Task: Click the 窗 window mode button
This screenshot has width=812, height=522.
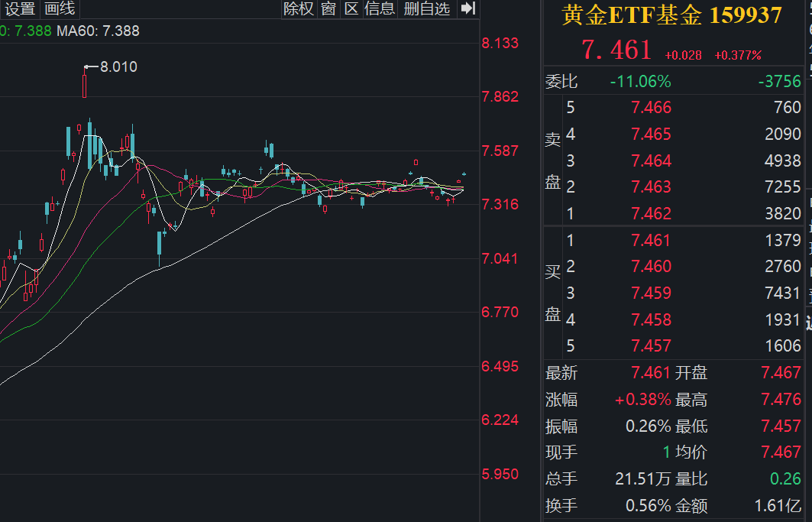Action: (x=328, y=10)
